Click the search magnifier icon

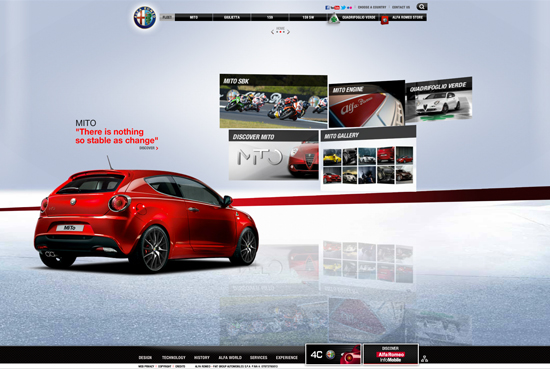coord(422,7)
